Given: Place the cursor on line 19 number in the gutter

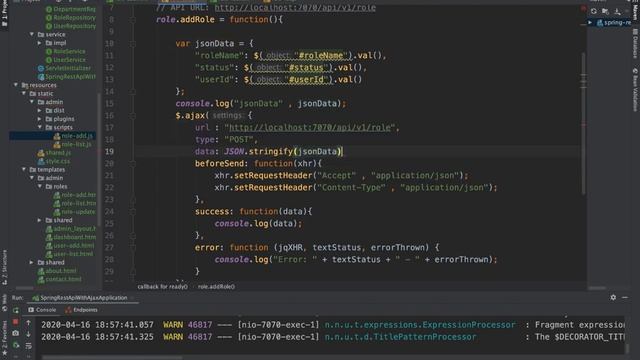Looking at the screenshot, I should click(109, 151).
